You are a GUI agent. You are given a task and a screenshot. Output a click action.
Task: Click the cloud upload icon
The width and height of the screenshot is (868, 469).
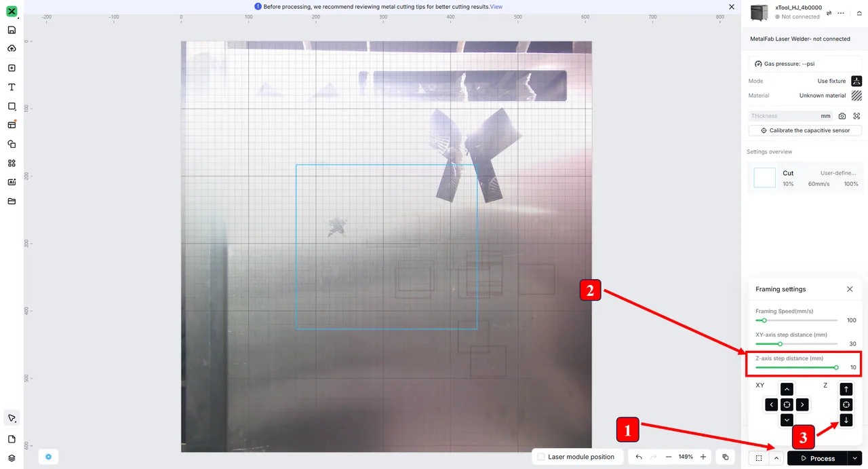tap(12, 49)
